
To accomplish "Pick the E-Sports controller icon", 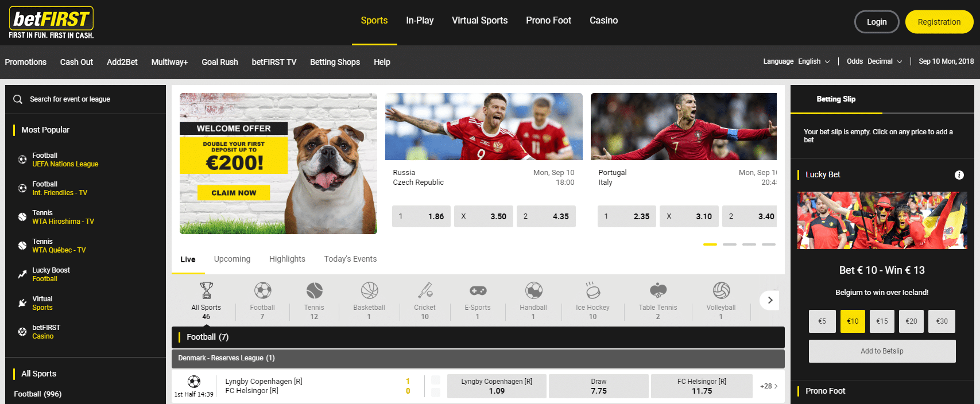I will pyautogui.click(x=478, y=291).
